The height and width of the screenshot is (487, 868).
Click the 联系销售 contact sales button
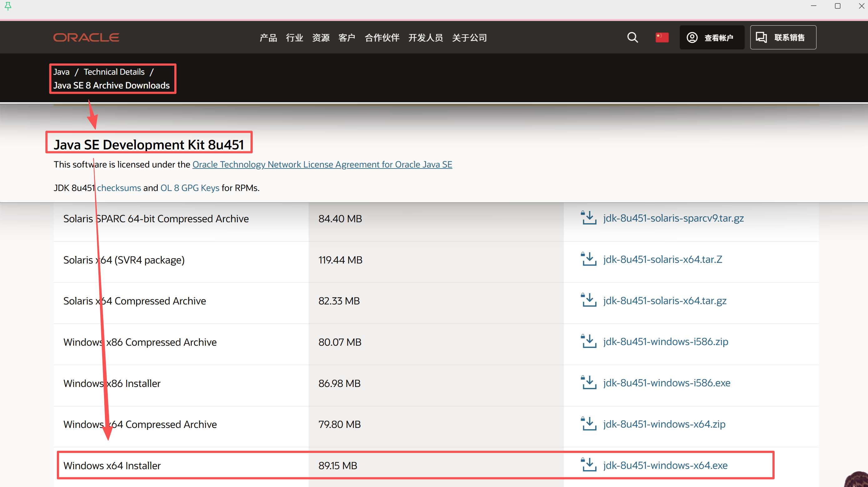(783, 38)
